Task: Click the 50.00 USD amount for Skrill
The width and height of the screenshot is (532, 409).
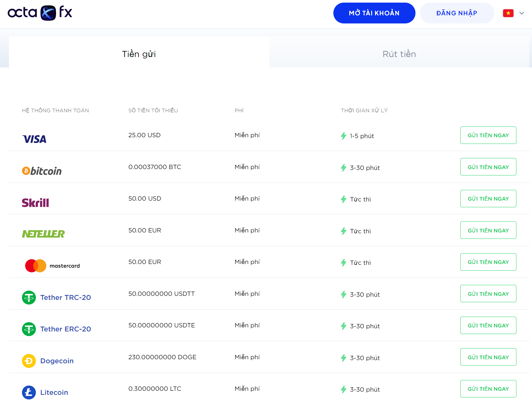Action: 145,199
